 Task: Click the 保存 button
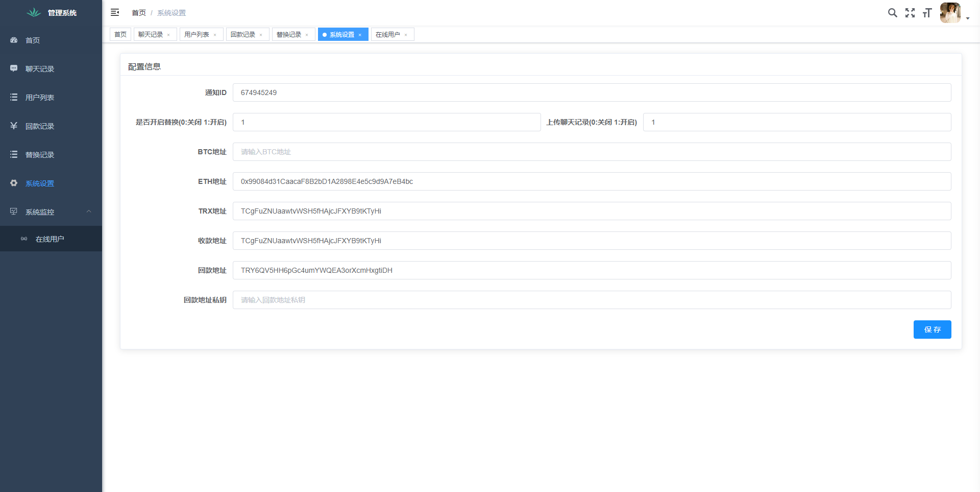[932, 330]
